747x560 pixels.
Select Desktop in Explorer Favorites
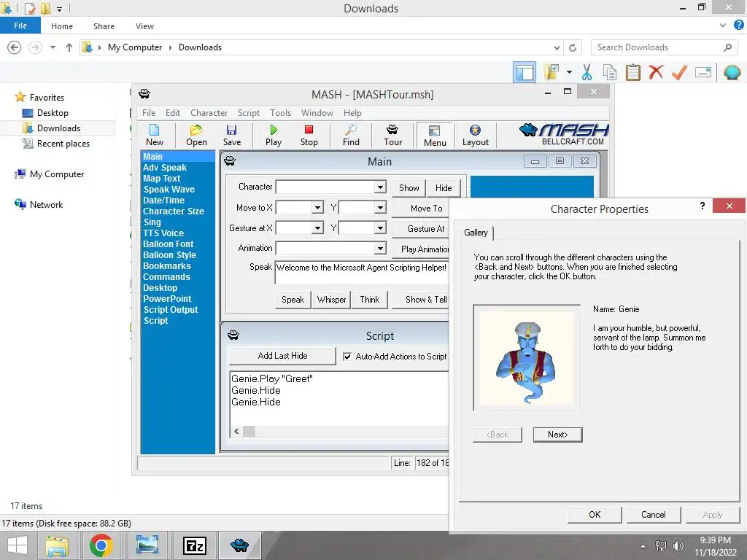53,113
